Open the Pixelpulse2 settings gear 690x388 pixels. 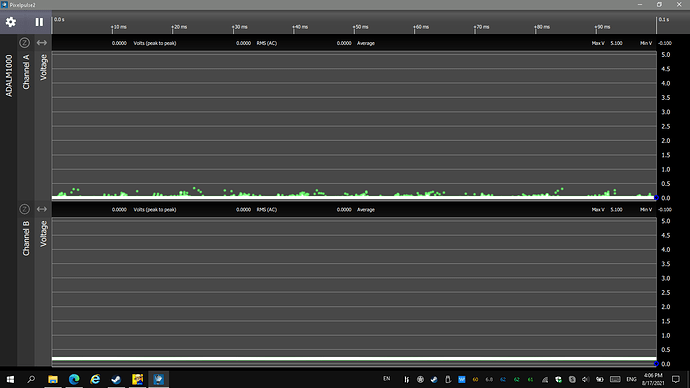pyautogui.click(x=11, y=22)
